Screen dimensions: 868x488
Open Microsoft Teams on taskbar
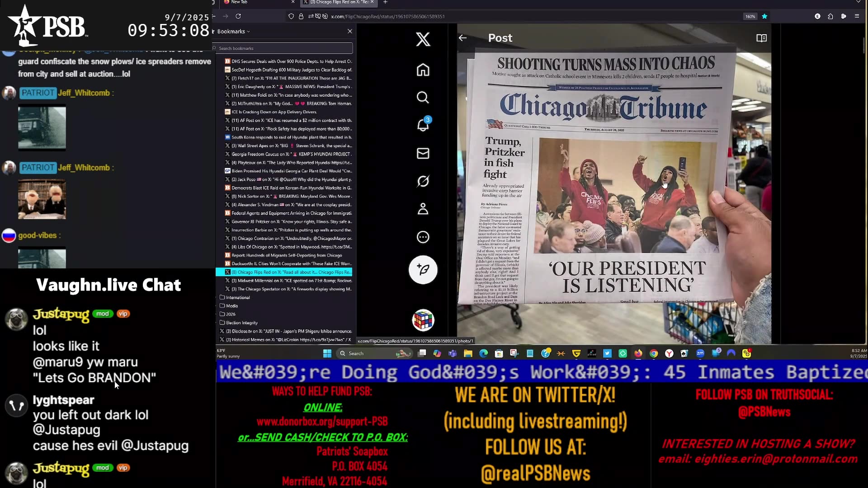tap(453, 353)
